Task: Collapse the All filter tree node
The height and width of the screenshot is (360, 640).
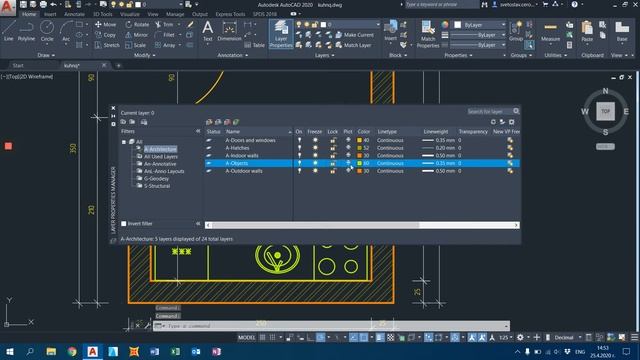Action: [x=124, y=142]
